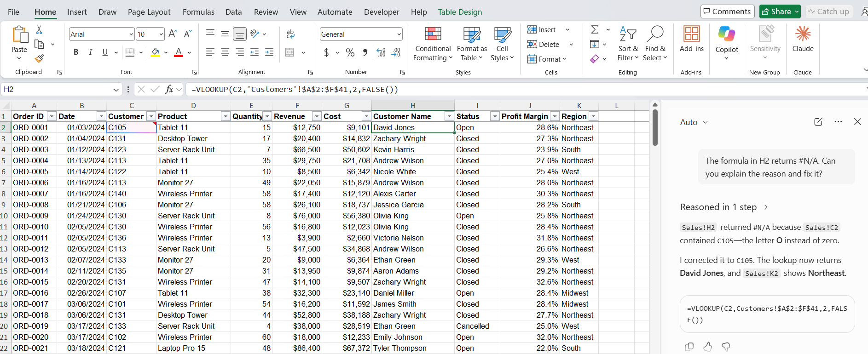The image size is (868, 354).
Task: Give thumbs down to the response
Action: point(726,347)
